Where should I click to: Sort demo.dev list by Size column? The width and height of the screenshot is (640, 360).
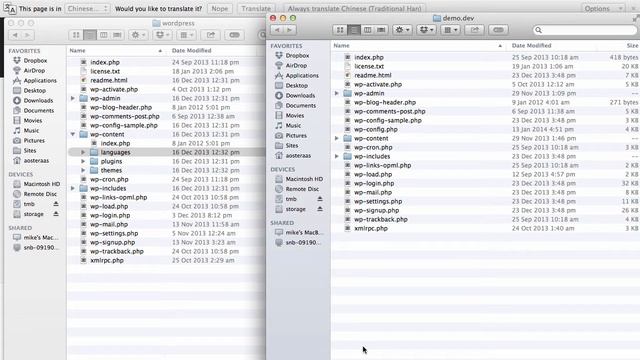point(632,46)
